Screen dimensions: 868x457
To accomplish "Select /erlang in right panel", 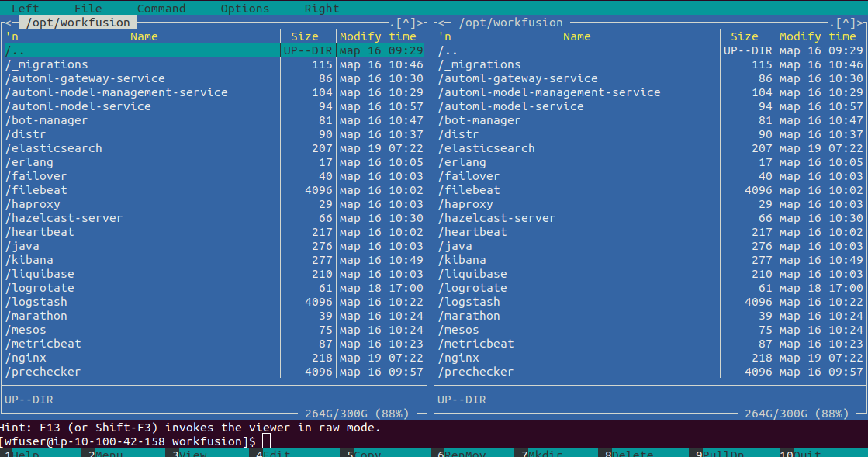I will pos(651,162).
